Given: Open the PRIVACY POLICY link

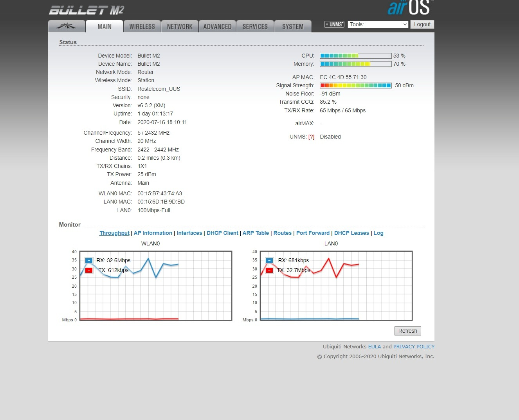Looking at the screenshot, I should [414, 347].
